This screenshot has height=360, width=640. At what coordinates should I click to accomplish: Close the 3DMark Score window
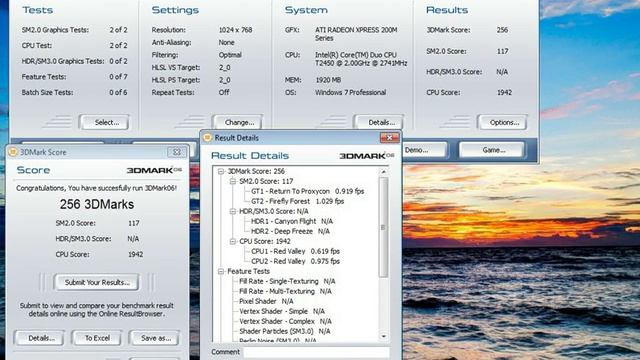click(177, 152)
